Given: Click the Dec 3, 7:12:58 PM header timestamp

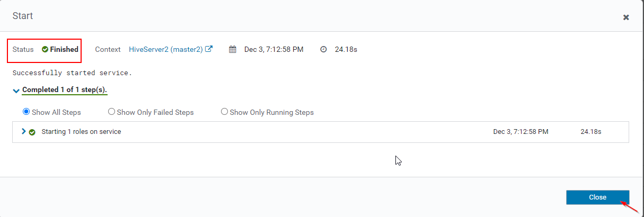Looking at the screenshot, I should (x=274, y=50).
